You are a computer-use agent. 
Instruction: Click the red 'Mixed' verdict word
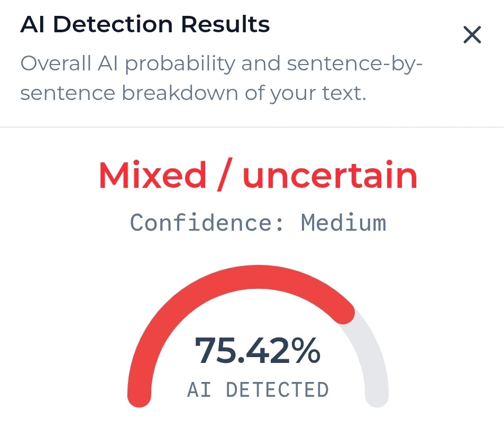pyautogui.click(x=152, y=175)
